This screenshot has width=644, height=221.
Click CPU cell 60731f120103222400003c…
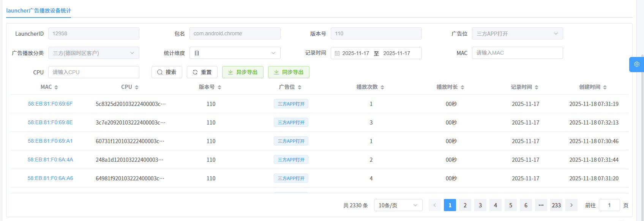(130, 141)
